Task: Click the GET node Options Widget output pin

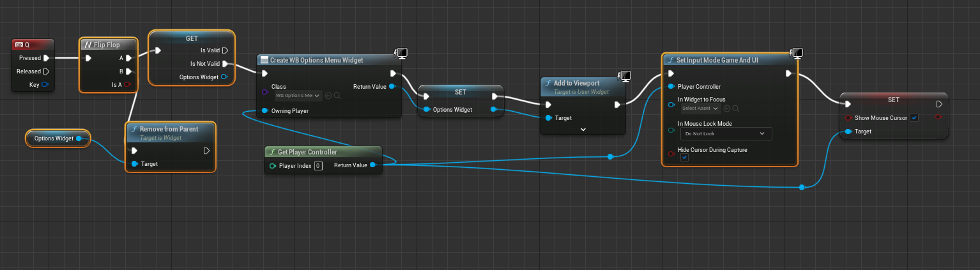Action: click(x=224, y=77)
